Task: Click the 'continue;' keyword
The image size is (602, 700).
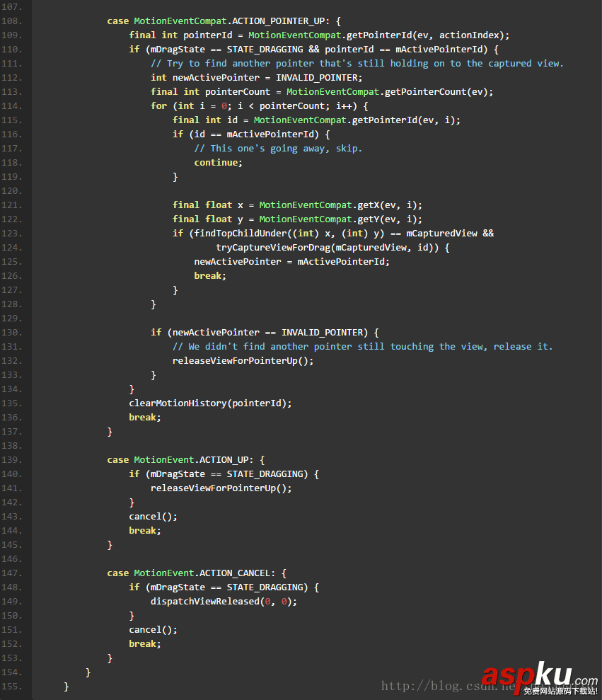Action: (218, 162)
